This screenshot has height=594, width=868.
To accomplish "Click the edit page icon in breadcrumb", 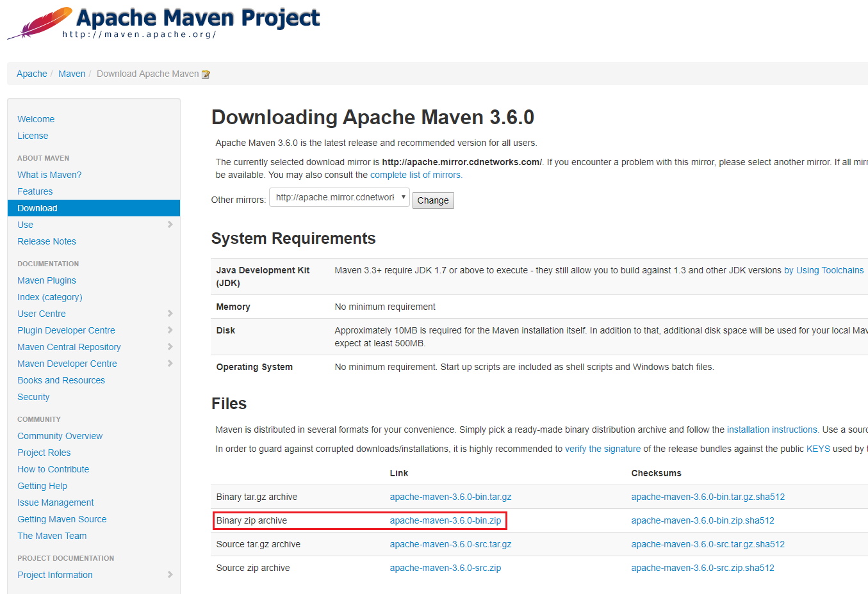I will (x=206, y=74).
